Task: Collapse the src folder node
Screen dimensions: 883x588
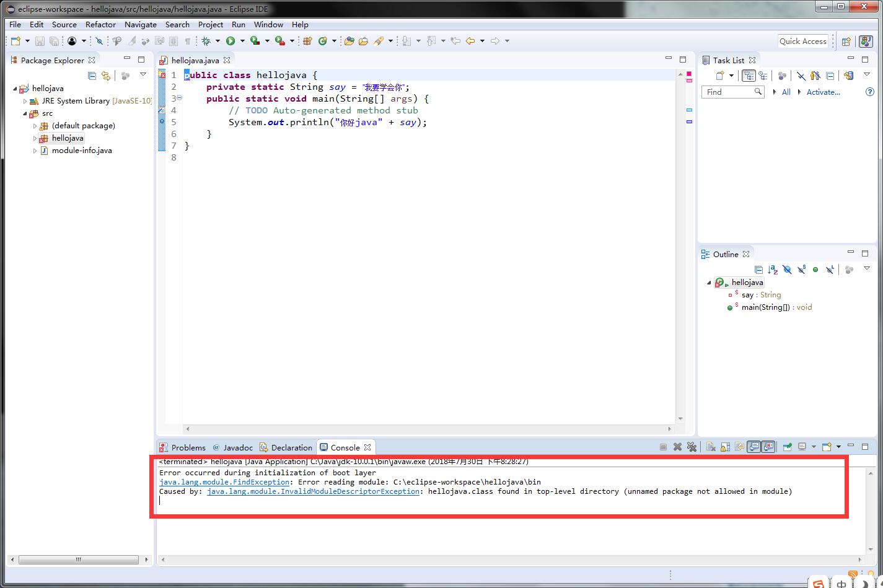Action: click(x=25, y=113)
